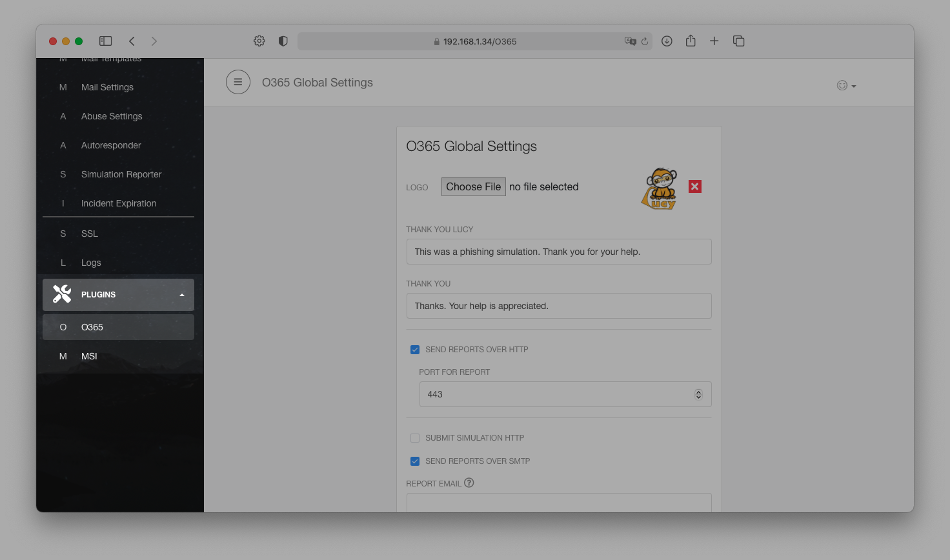Collapse the Plugins sidebar section
This screenshot has height=560, width=950.
tap(182, 295)
